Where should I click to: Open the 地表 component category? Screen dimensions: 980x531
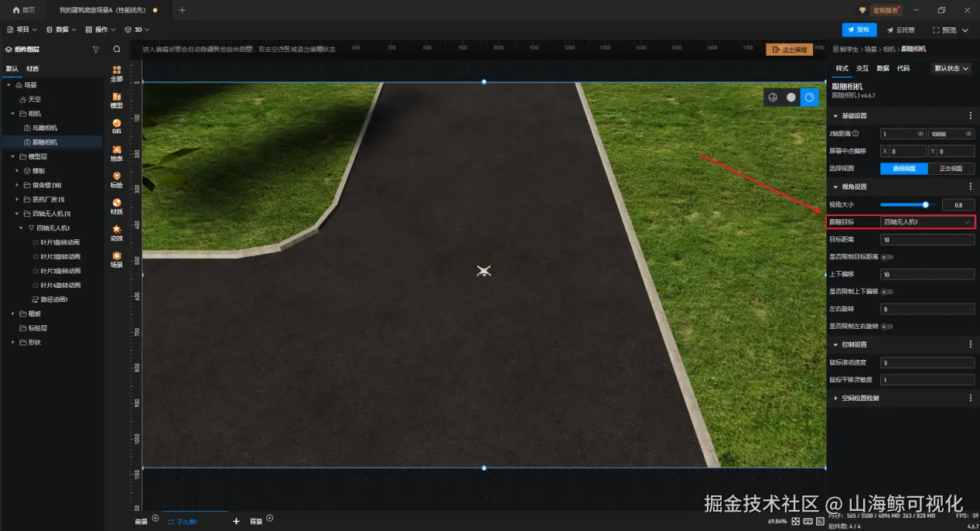[x=117, y=153]
